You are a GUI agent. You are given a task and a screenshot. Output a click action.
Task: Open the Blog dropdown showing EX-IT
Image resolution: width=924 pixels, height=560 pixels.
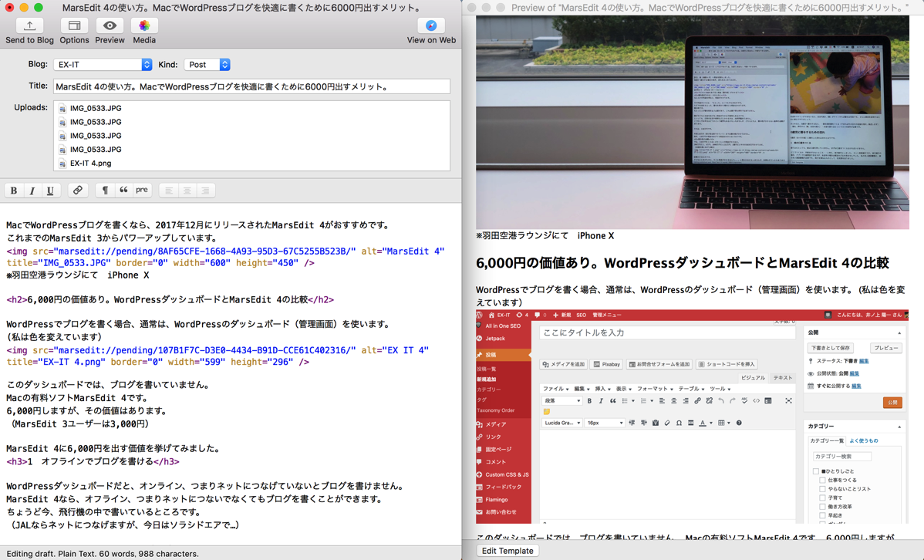coord(103,65)
